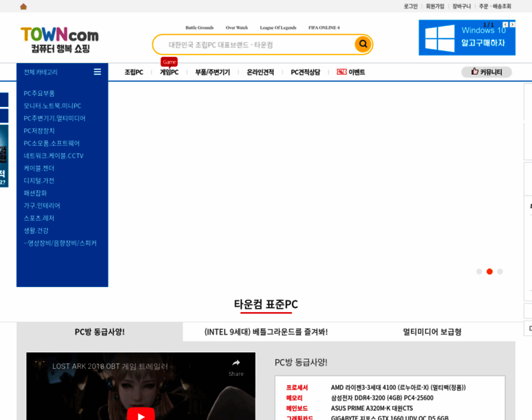
Task: Select the active red carousel dot
Action: pos(489,272)
